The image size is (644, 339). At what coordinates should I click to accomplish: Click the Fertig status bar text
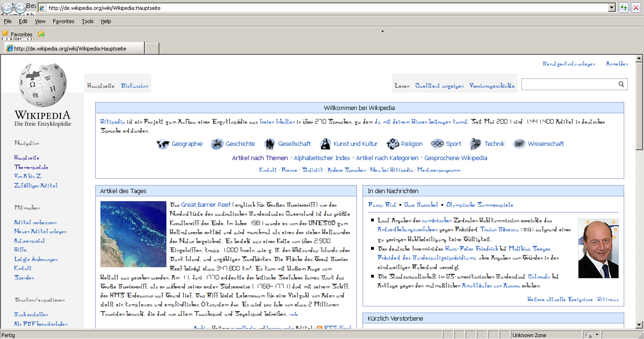(x=9, y=335)
